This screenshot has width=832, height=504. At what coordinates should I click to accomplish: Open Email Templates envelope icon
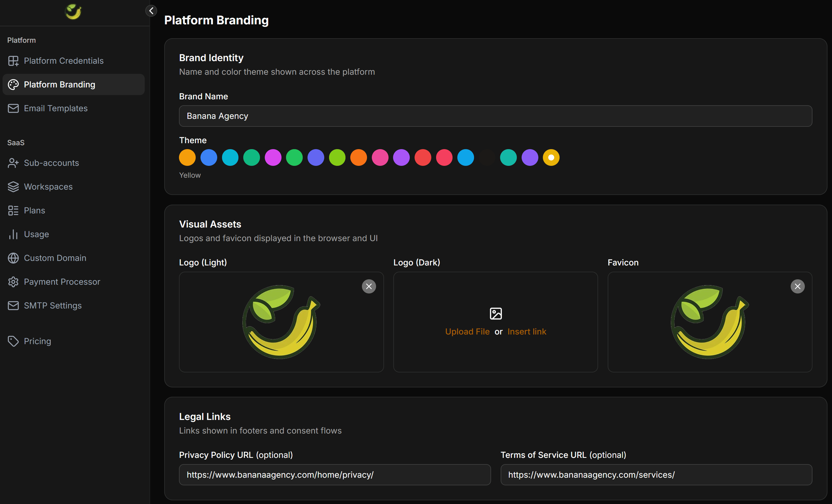(13, 108)
